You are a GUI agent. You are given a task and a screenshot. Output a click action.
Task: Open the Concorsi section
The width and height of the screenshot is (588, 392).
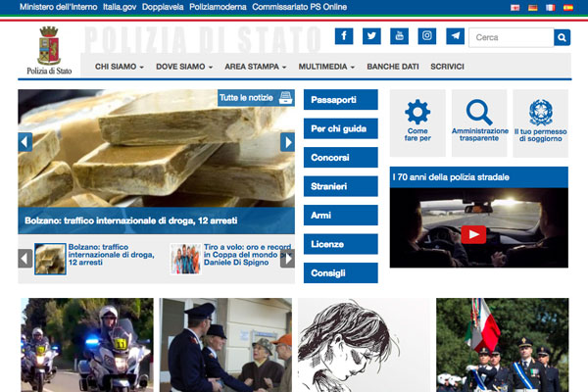coord(340,158)
